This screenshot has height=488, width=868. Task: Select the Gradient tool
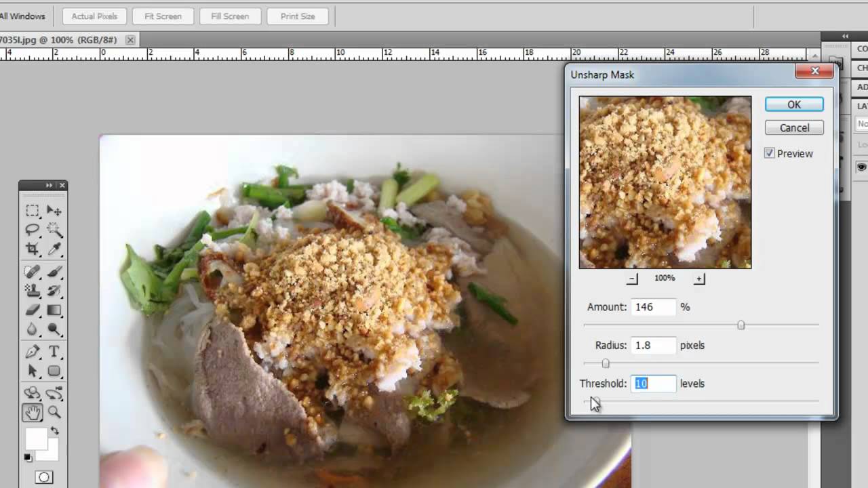[54, 310]
